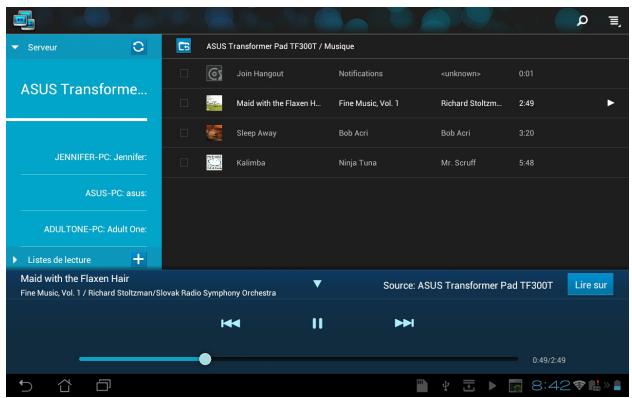
Task: Open the 8:42 clock panel
Action: click(x=551, y=385)
